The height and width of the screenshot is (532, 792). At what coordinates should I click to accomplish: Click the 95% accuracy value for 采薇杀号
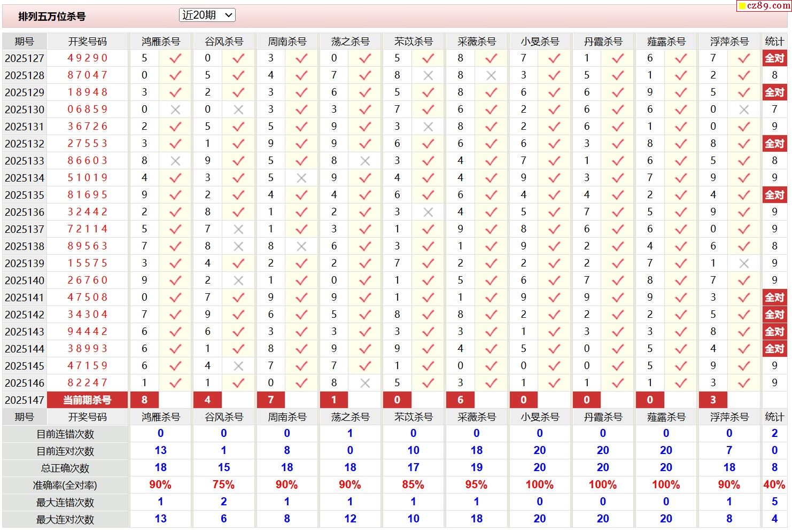pos(476,485)
